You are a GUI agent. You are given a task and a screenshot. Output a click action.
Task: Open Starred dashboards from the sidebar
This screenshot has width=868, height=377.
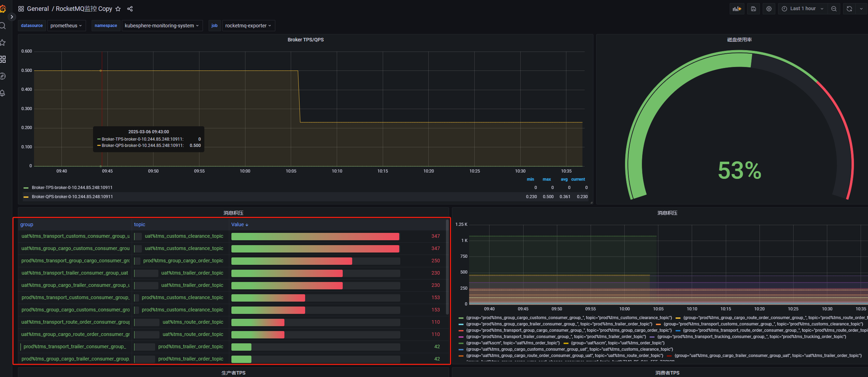(x=2, y=42)
